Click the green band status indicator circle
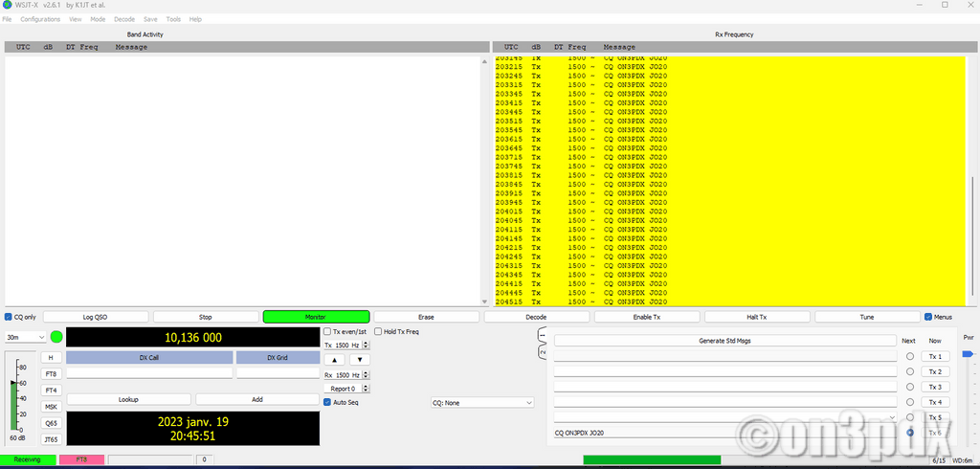Screen dimensions: 980x469 point(56,337)
